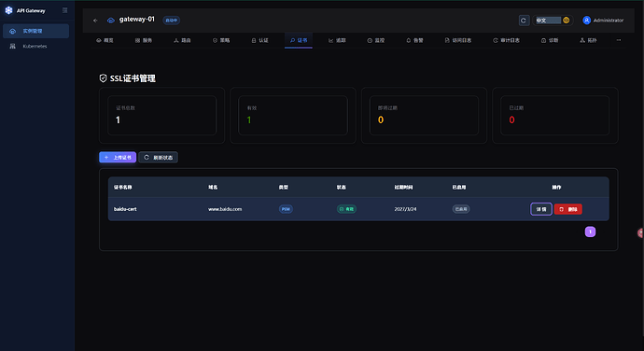This screenshot has width=644, height=351.
Task: Open 实例管理 in the sidebar
Action: point(35,31)
